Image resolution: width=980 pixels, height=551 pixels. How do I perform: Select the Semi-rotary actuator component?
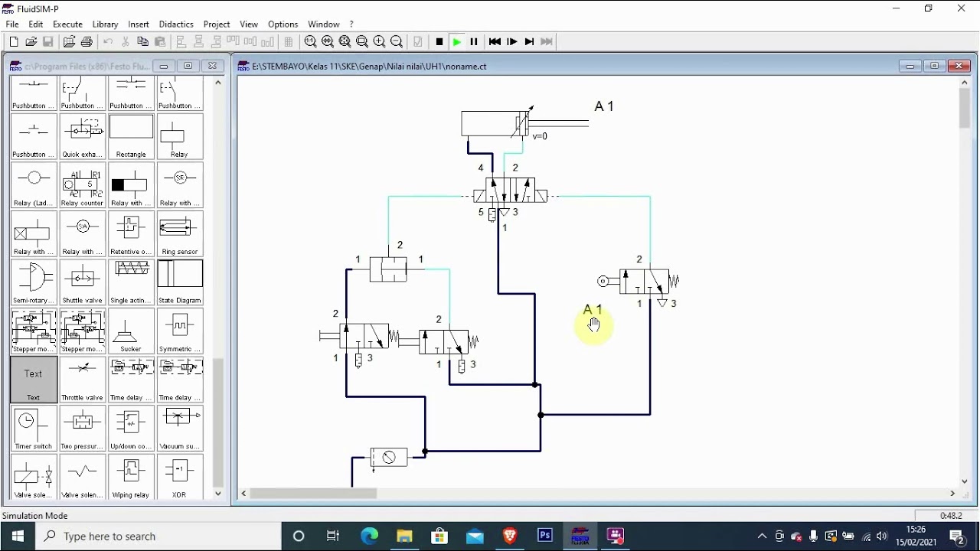[x=34, y=282]
